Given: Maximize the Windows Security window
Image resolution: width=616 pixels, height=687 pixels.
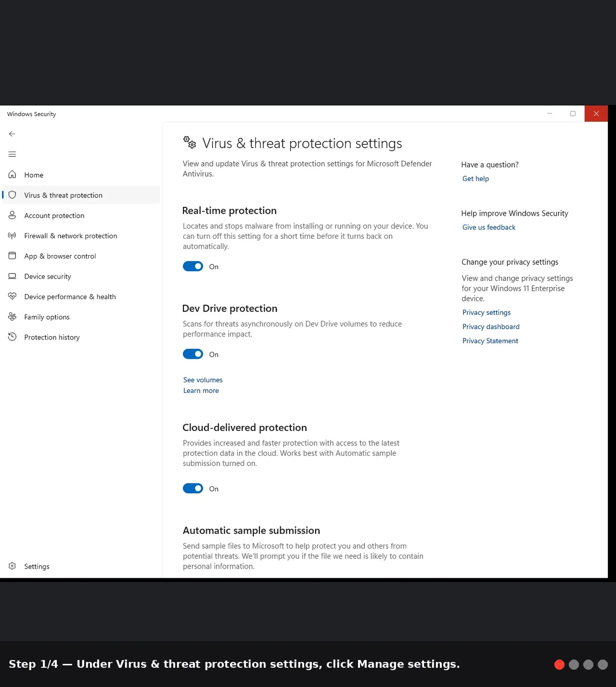Looking at the screenshot, I should (x=573, y=114).
